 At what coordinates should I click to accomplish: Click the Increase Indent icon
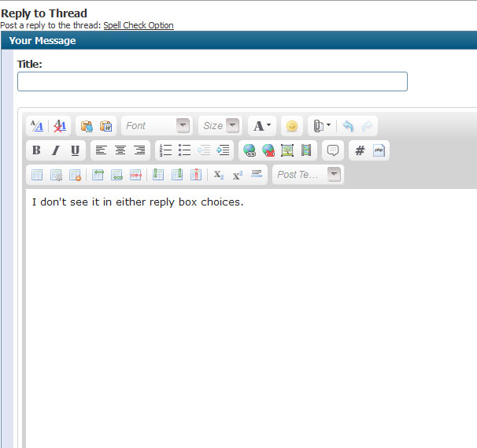pyautogui.click(x=223, y=150)
